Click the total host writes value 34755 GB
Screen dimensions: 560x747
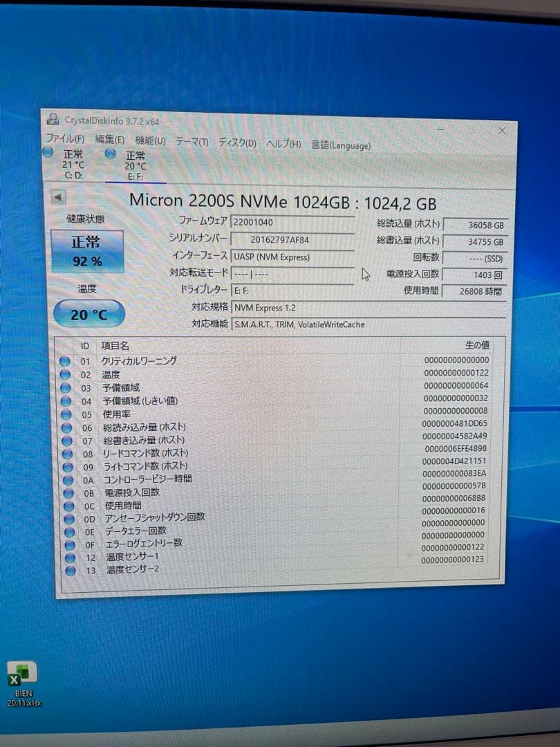475,241
